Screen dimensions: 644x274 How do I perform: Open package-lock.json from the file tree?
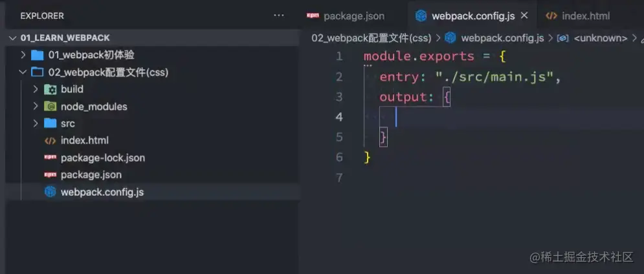pos(103,158)
